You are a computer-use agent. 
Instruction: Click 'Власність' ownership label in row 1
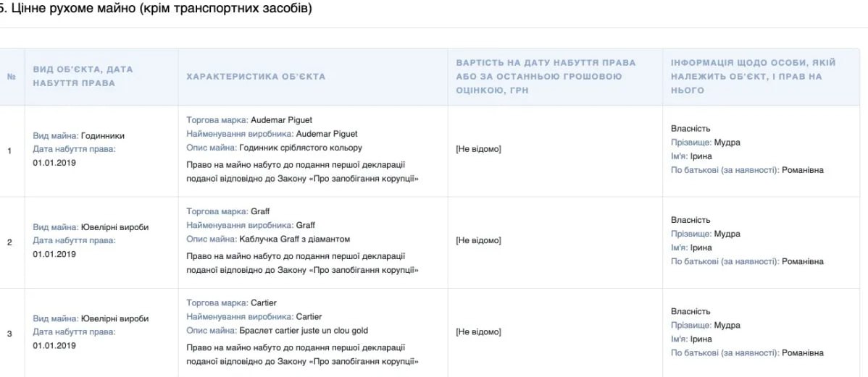[x=690, y=129]
